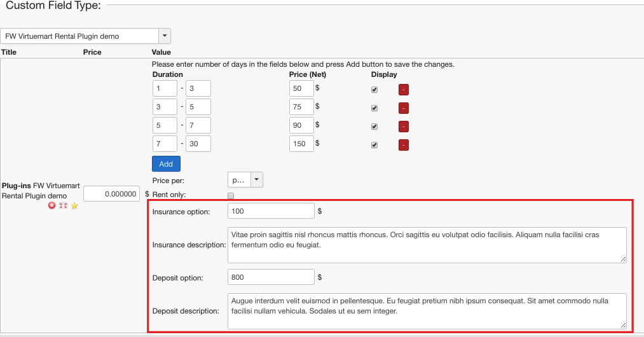Remove the 1-3 days duration row
This screenshot has width=644, height=337.
tap(403, 90)
